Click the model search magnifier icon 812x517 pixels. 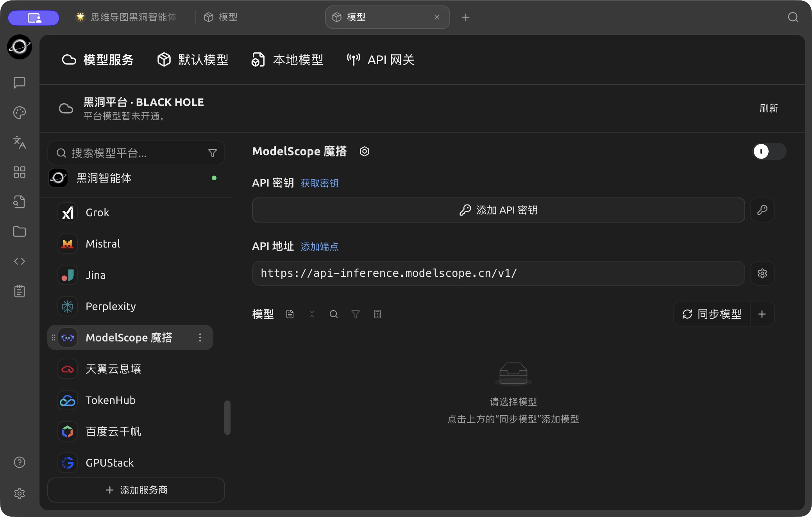(x=334, y=314)
